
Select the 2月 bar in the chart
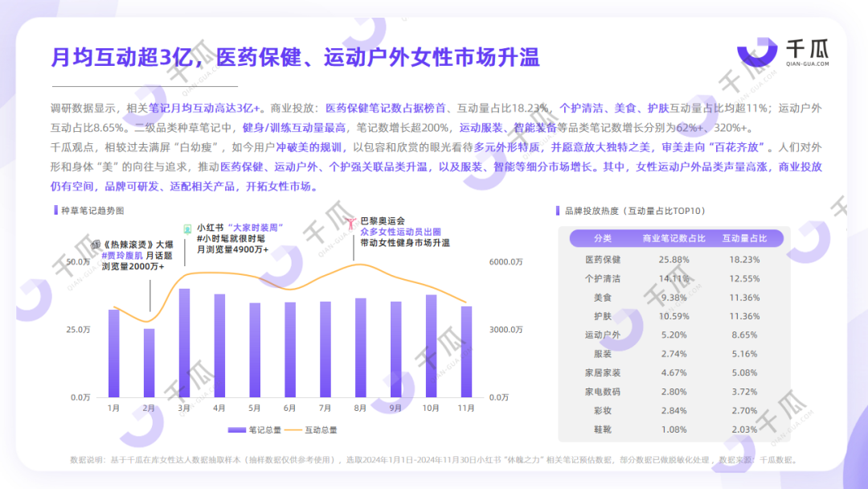coord(149,364)
